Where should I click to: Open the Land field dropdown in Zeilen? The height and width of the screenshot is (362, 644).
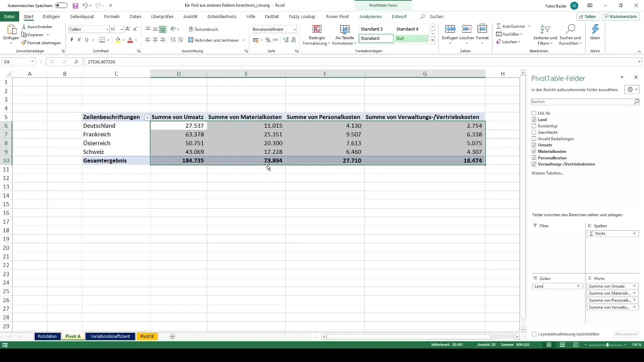(x=578, y=286)
